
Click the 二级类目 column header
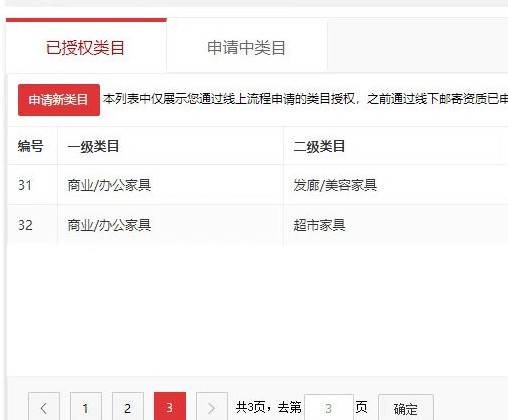point(396,146)
